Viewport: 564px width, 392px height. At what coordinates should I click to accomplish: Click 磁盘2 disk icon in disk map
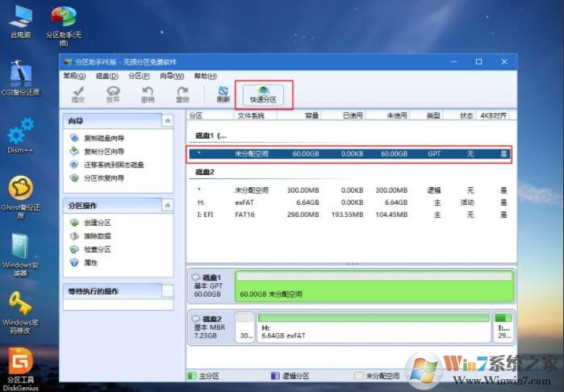pos(196,319)
